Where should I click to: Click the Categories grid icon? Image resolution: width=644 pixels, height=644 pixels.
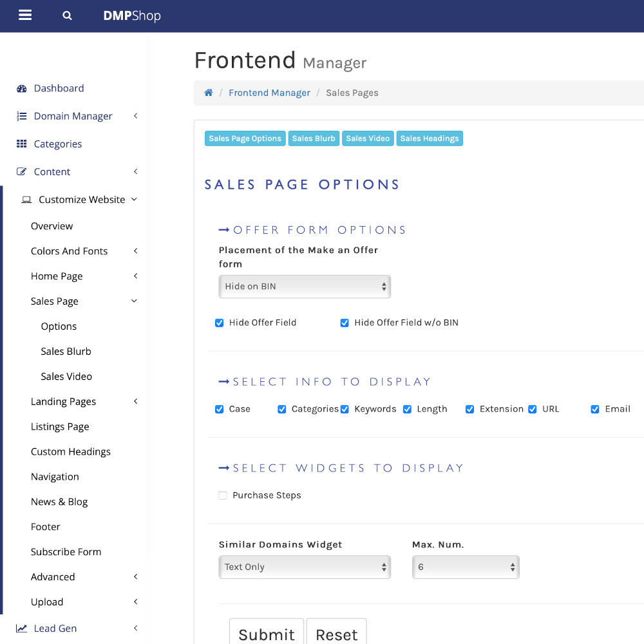point(22,144)
